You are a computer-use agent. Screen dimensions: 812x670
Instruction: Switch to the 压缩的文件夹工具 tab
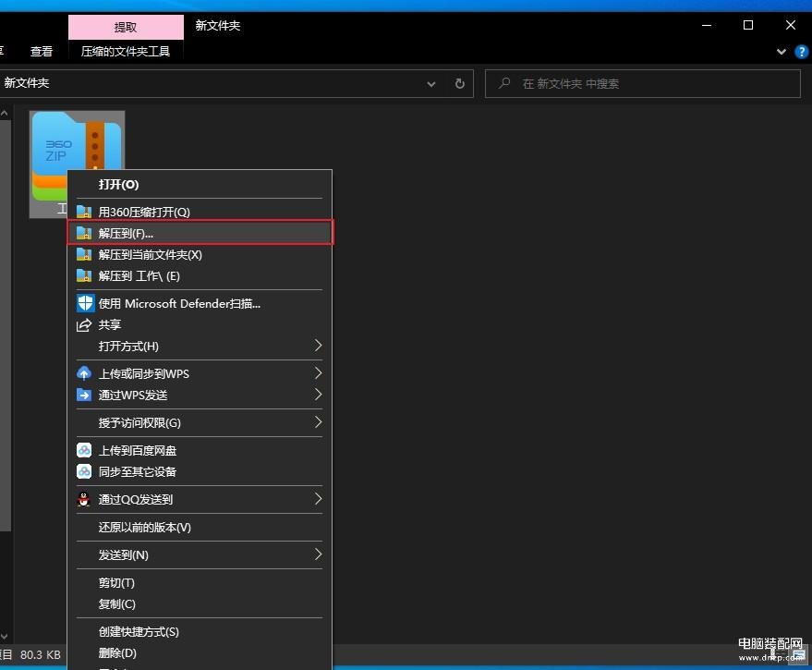pos(126,52)
